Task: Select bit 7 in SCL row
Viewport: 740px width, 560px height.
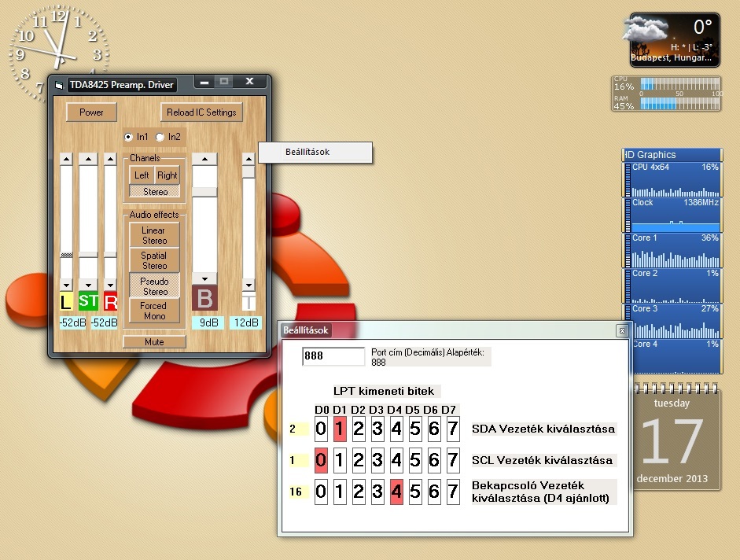Action: 453,460
